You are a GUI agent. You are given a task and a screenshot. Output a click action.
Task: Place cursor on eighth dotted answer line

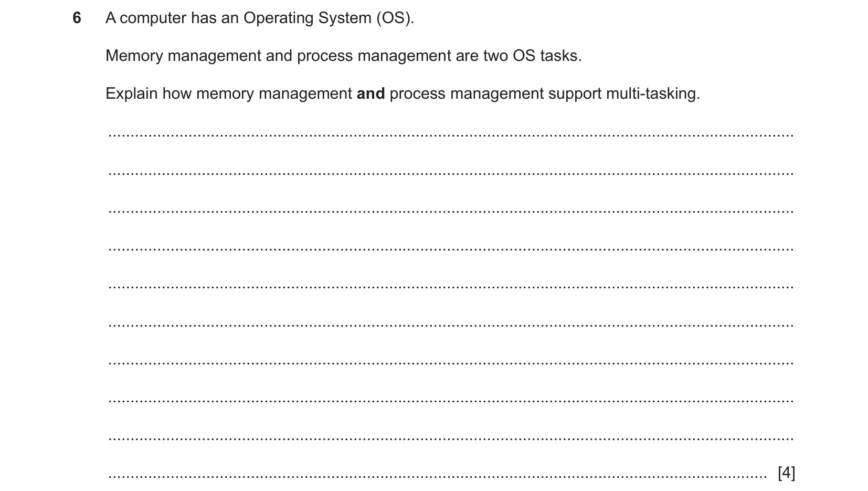[x=451, y=400]
